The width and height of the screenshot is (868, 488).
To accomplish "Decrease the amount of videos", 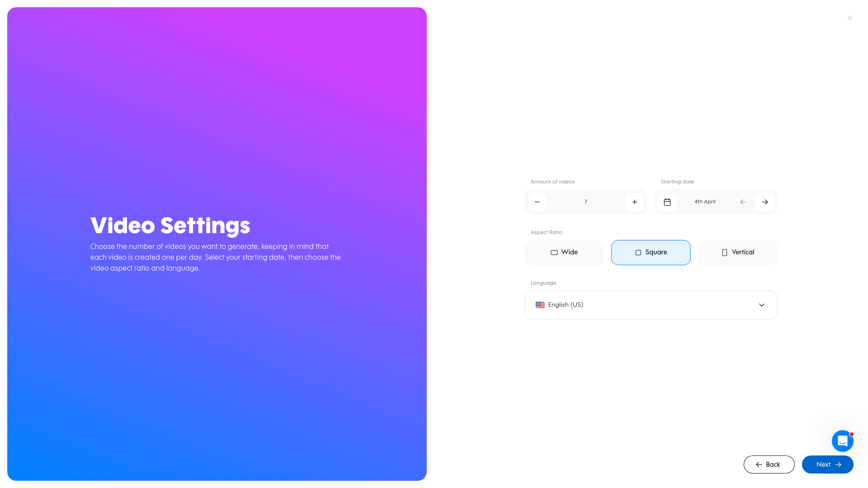I will click(x=537, y=202).
